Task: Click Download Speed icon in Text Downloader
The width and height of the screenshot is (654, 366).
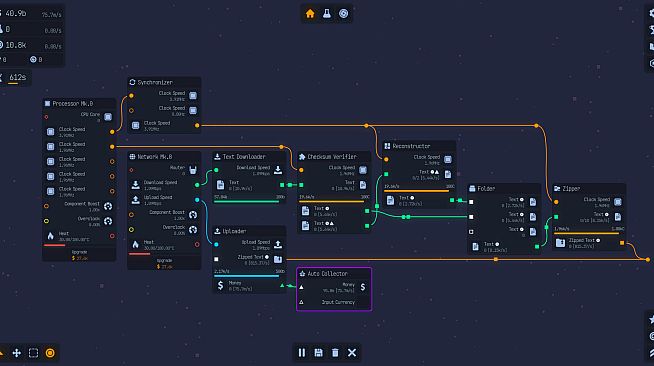Action: pos(278,170)
